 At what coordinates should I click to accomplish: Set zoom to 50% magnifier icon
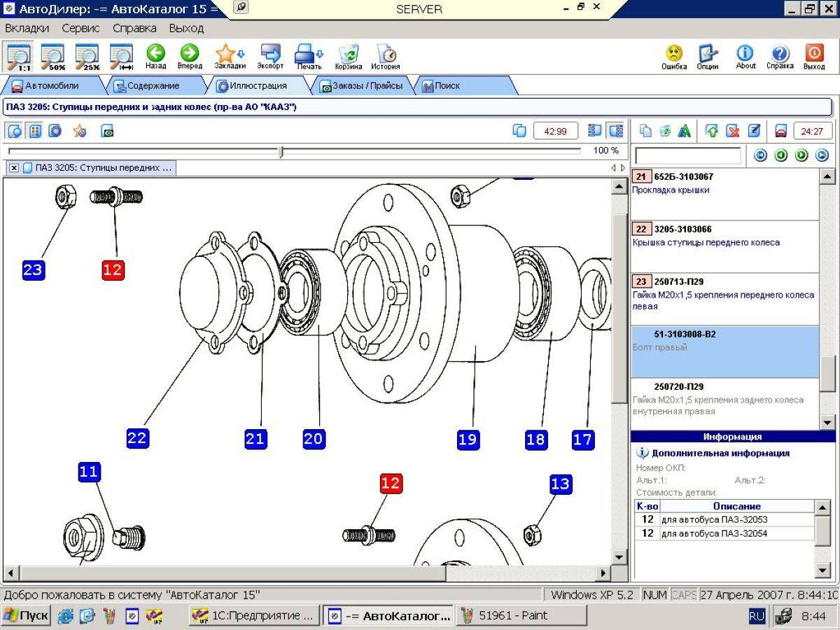click(52, 57)
